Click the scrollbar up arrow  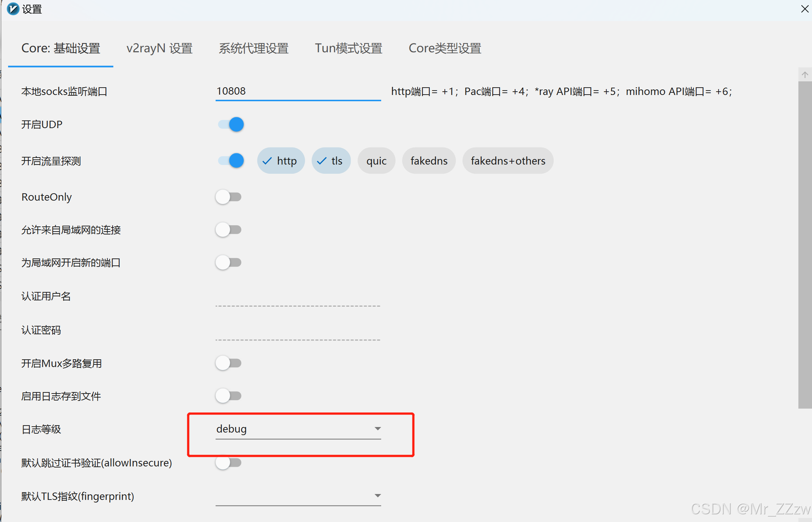(805, 75)
